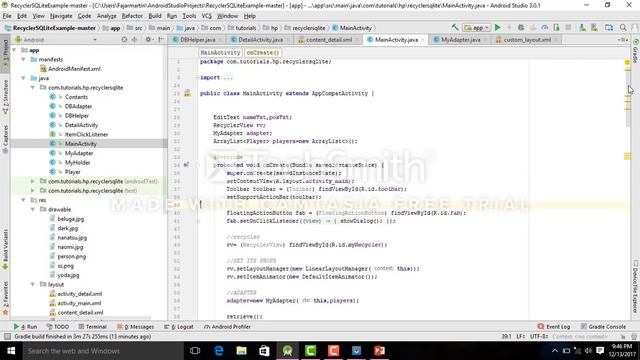Open the Android Profiler gauge icon in toolbar
This screenshot has height=360, width=640.
pos(544,28)
